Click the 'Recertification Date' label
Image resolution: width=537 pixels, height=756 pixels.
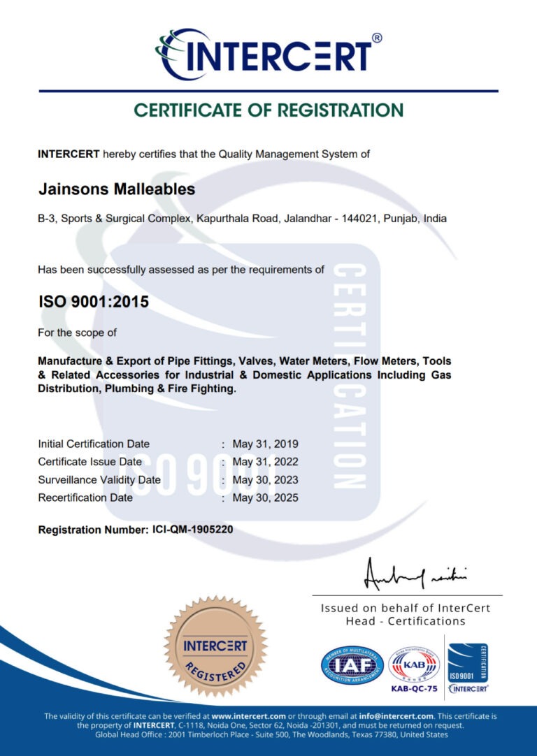pyautogui.click(x=85, y=497)
